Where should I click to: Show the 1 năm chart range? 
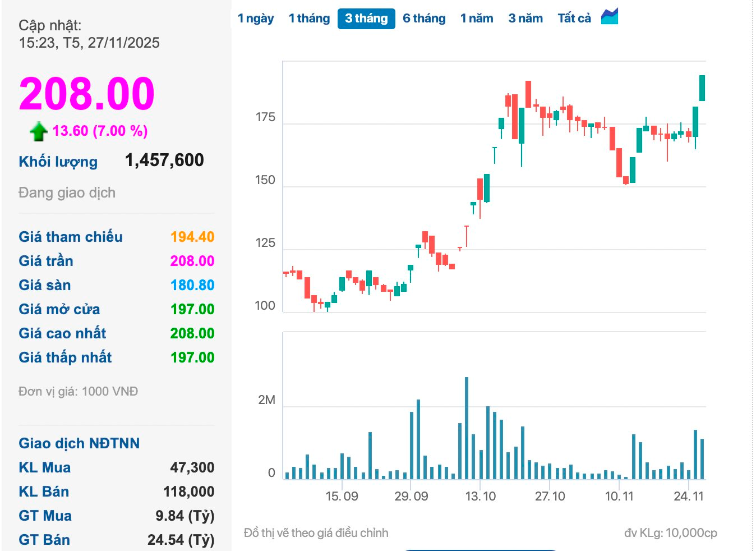(477, 19)
